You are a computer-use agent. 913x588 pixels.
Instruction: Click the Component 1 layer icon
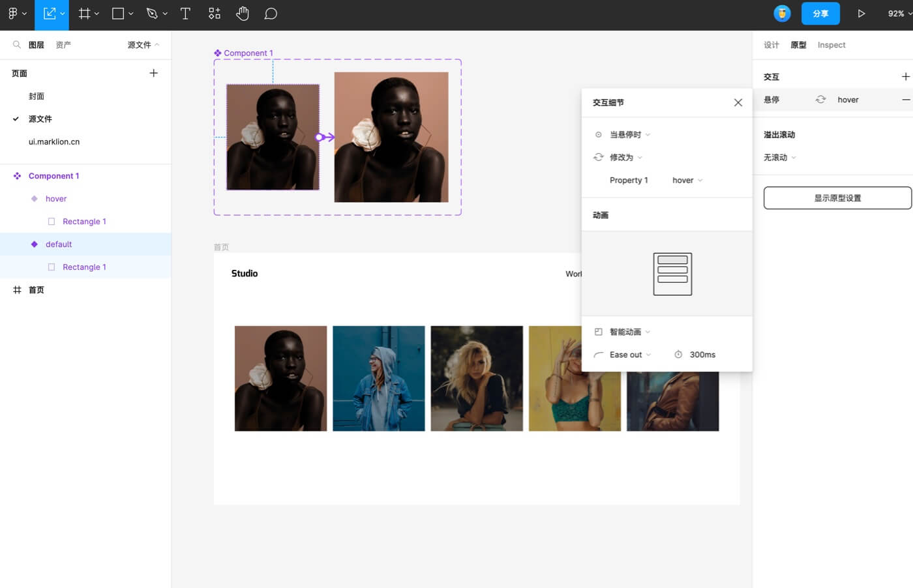pyautogui.click(x=17, y=176)
